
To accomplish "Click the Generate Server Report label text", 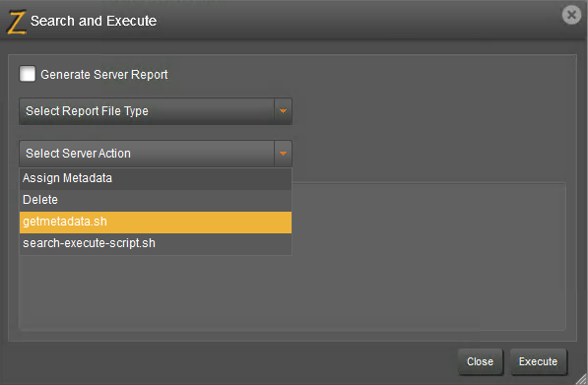I will click(x=103, y=75).
